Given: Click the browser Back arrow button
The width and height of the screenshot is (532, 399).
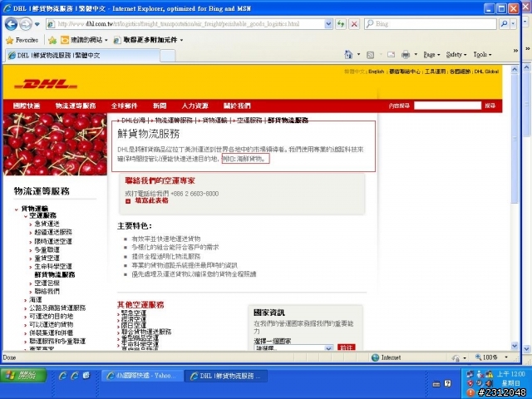Looking at the screenshot, I should tap(11, 24).
